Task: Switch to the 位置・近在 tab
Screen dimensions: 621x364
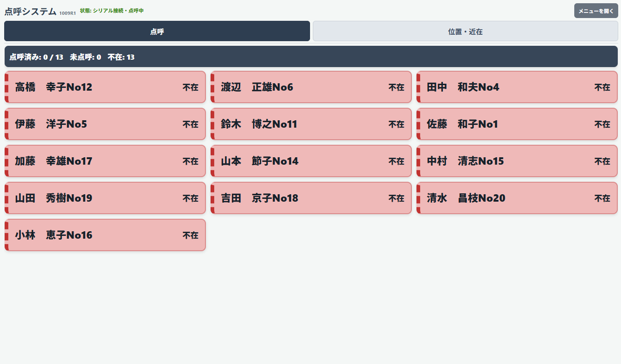Action: click(x=465, y=31)
